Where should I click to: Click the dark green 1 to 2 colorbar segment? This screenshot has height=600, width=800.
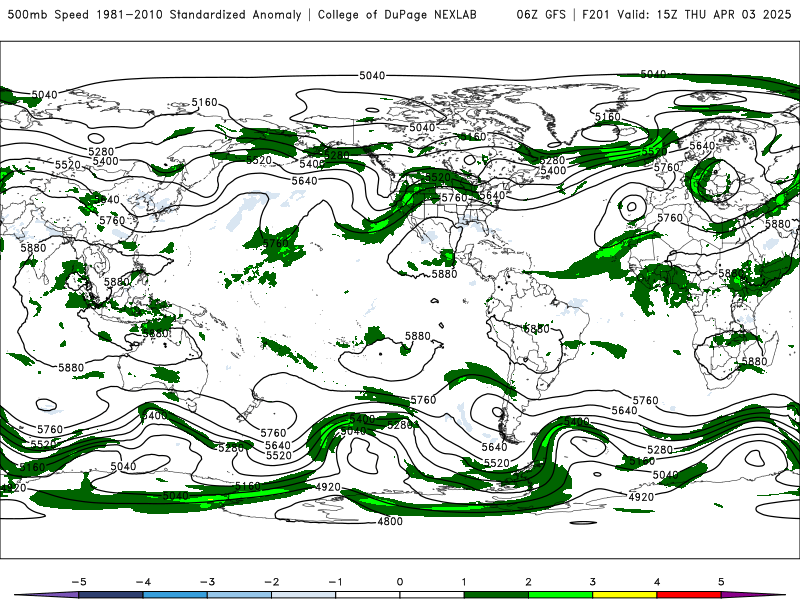(x=496, y=595)
